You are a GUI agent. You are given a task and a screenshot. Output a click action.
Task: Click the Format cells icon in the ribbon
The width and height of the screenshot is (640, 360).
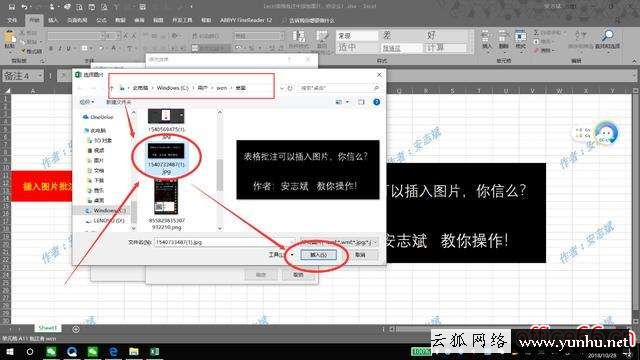(520, 39)
